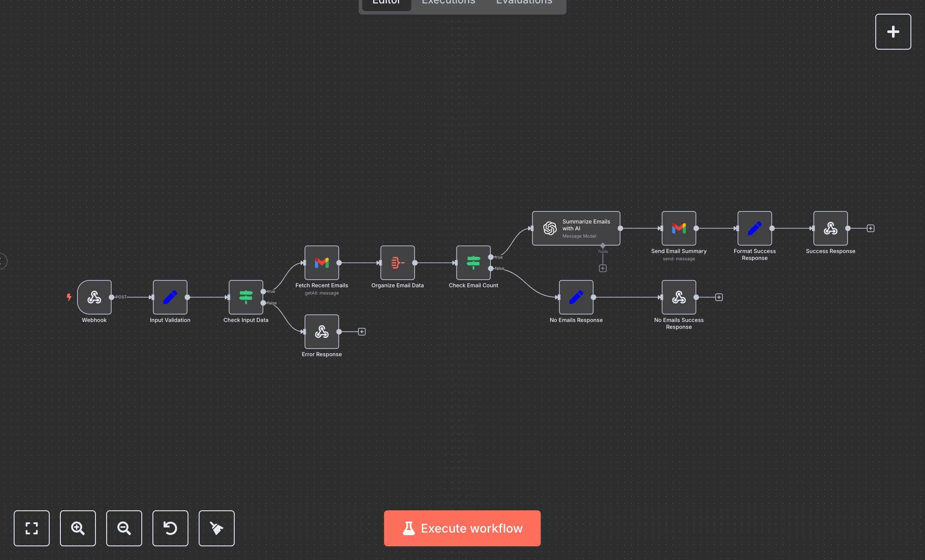Click the Webhook trigger node
The width and height of the screenshot is (925, 560).
point(94,297)
